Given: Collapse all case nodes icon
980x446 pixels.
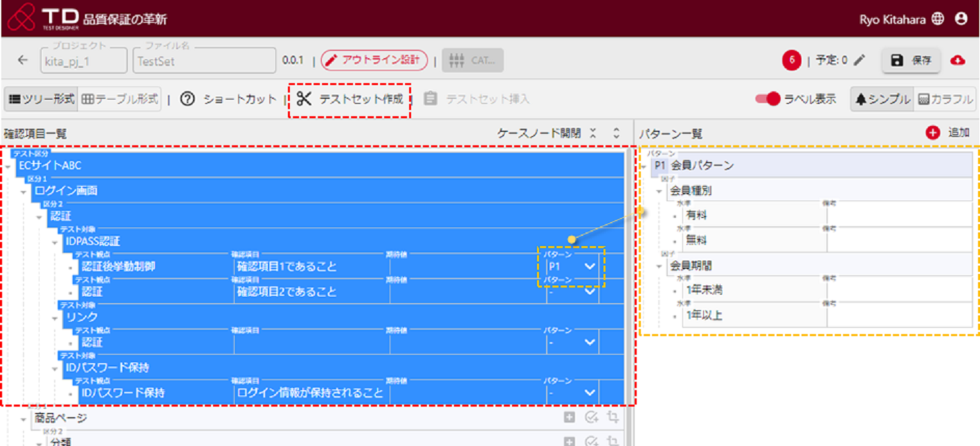Looking at the screenshot, I should tap(593, 133).
